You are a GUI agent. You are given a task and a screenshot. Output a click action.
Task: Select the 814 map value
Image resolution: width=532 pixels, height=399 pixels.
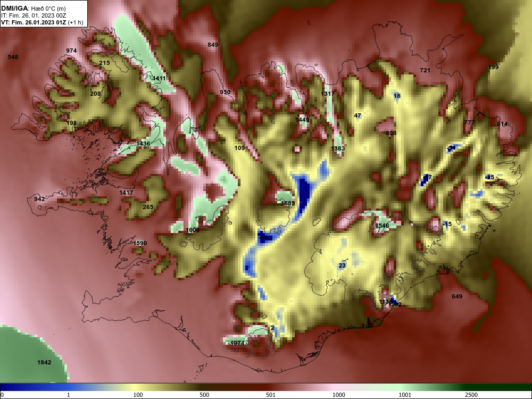click(503, 124)
